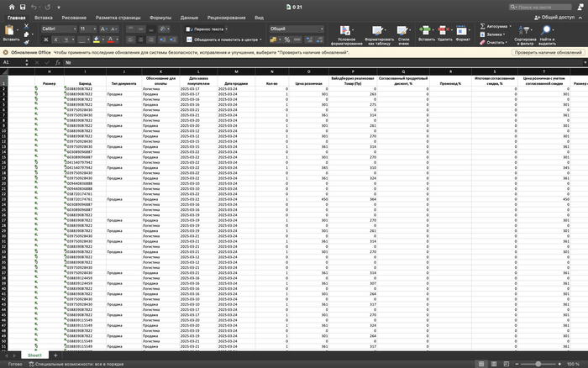Click the yellow fill color button

pyautogui.click(x=97, y=39)
